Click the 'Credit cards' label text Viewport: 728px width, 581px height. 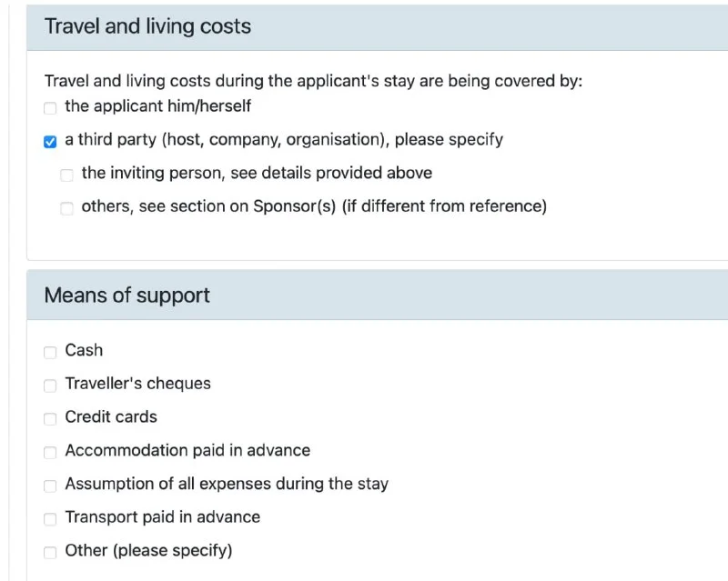coord(111,417)
